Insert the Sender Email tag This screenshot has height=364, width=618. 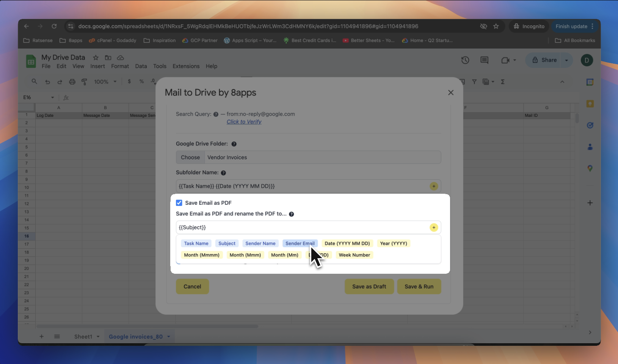[300, 243]
